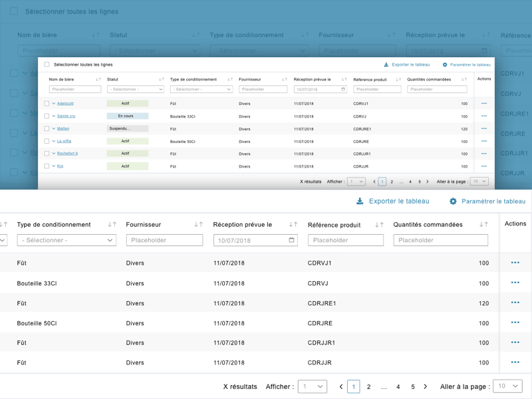Tick the Kro row checkbox
532x399 pixels.
(x=47, y=166)
